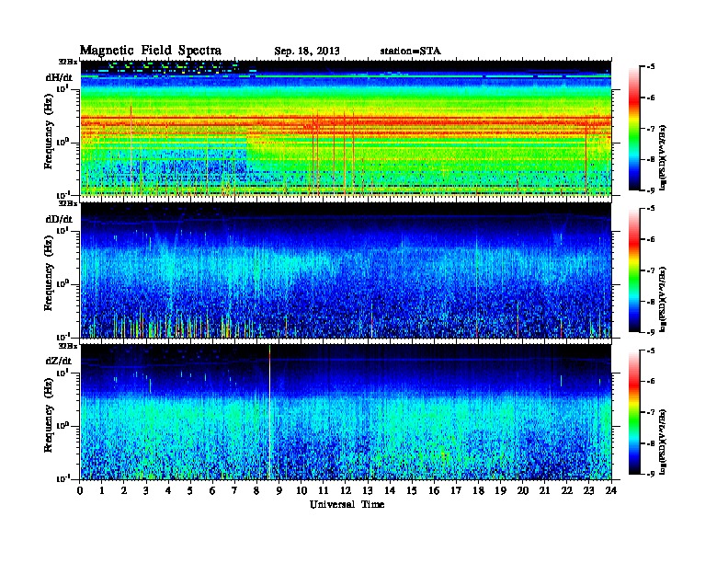Click the hour tick label "7" on the time axis
The height and width of the screenshot is (563, 728).
235,490
